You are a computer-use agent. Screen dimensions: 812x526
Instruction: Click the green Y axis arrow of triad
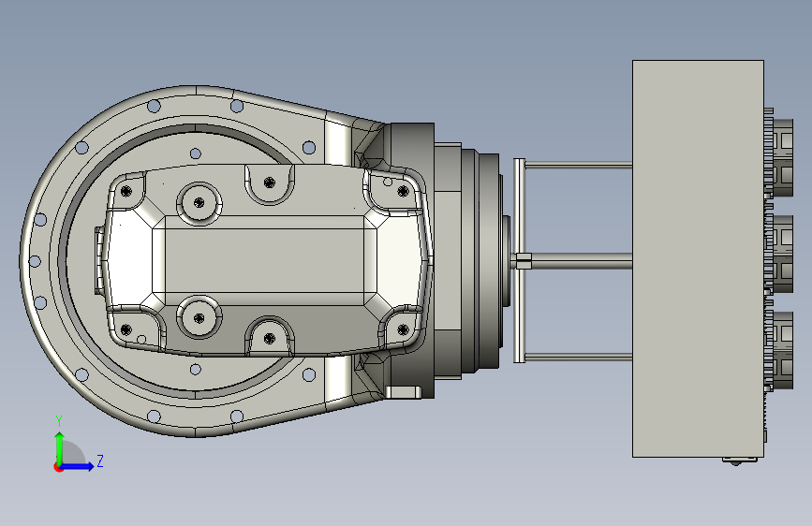coord(60,447)
